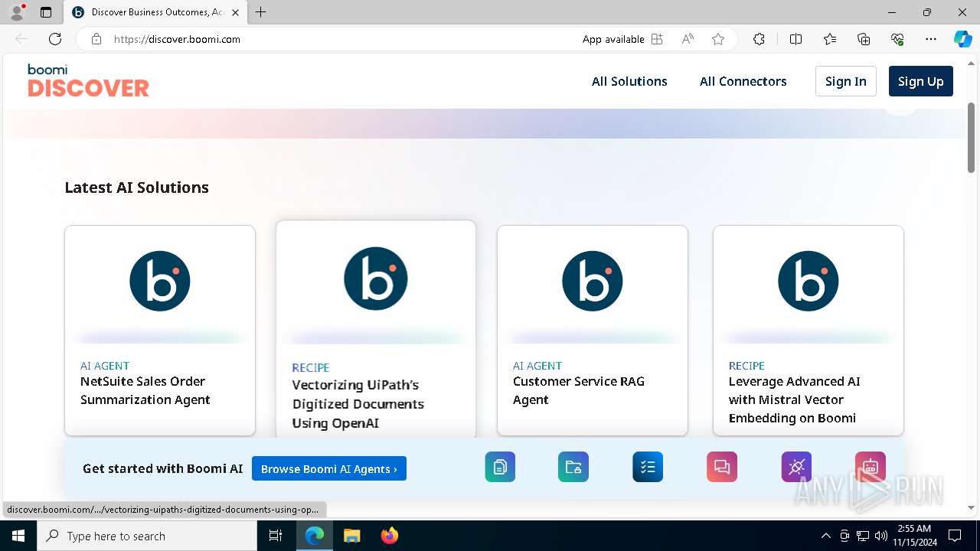Click the Sign In button

click(x=846, y=81)
